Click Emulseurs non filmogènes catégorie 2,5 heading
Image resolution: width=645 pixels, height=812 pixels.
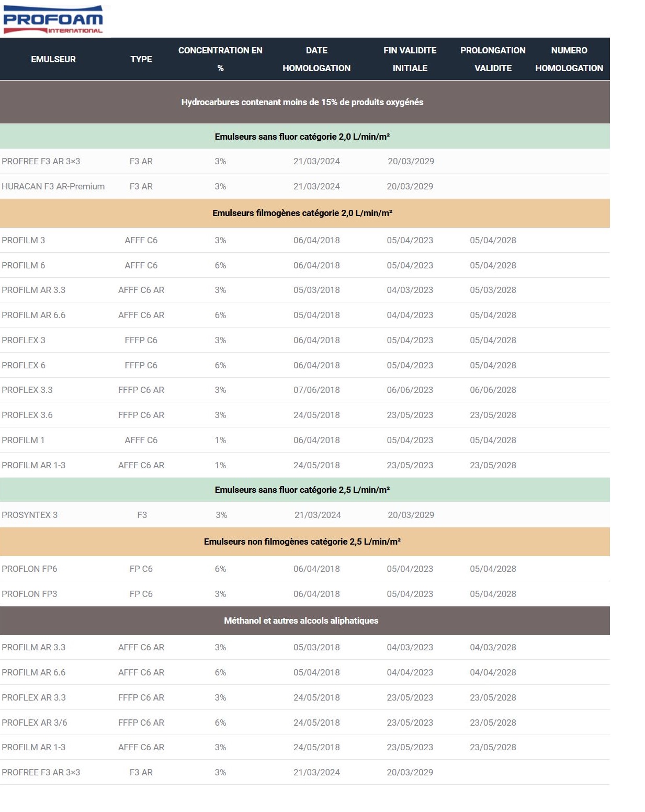(302, 542)
